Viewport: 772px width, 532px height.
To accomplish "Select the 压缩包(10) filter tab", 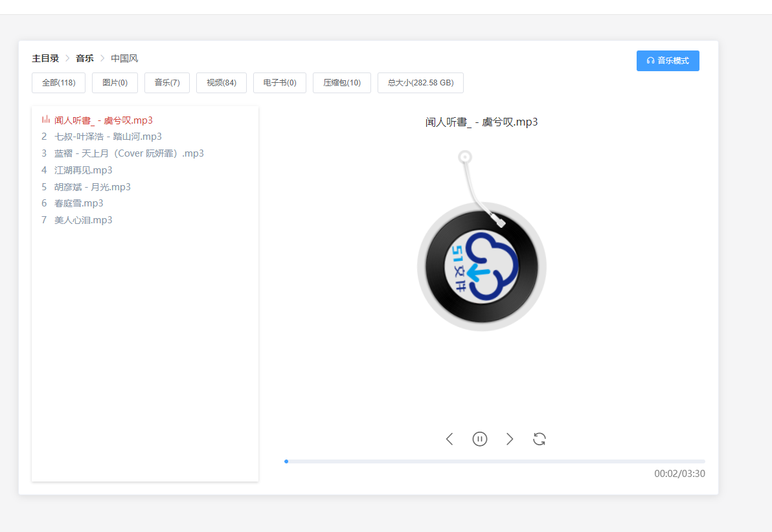I will click(342, 83).
